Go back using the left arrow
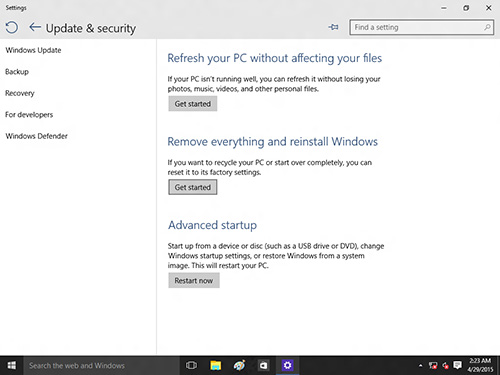This screenshot has width=500, height=375. (x=35, y=27)
